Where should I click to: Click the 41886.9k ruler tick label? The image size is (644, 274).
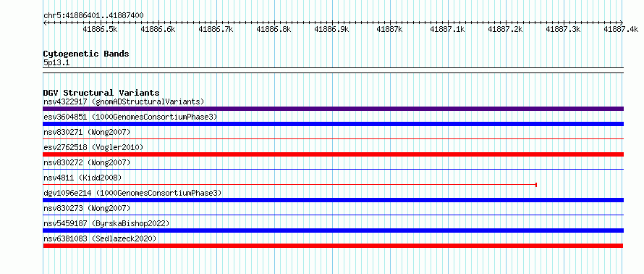[x=332, y=29]
